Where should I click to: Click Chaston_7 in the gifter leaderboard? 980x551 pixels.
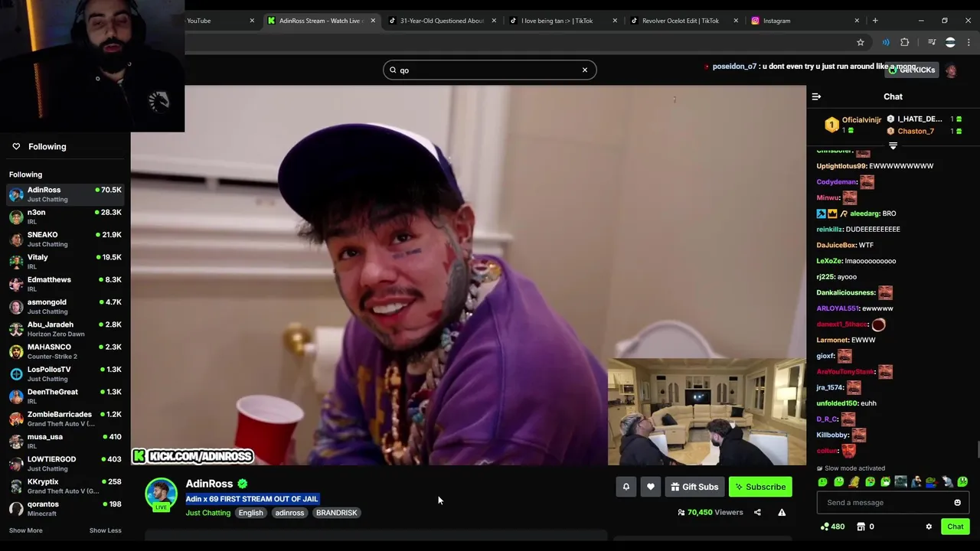click(916, 131)
